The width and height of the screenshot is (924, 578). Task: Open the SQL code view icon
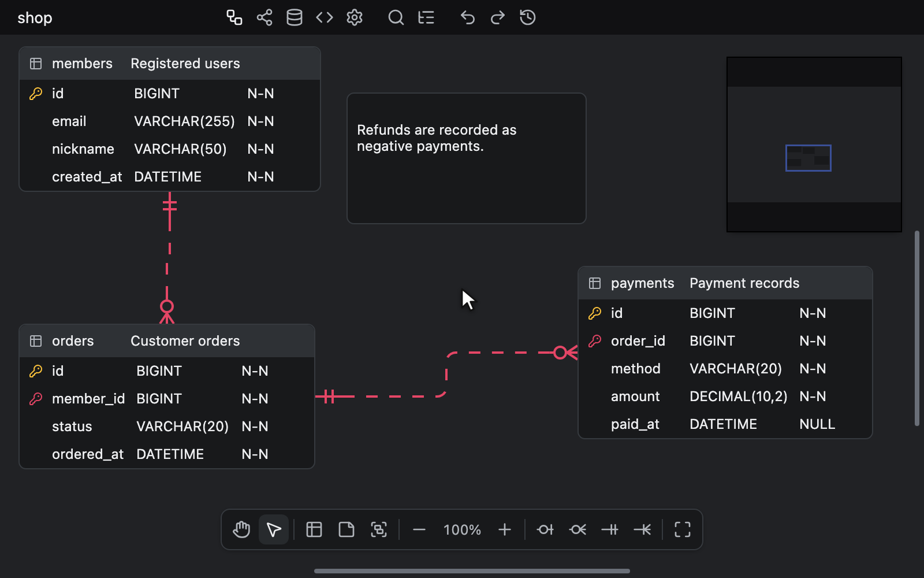tap(325, 17)
